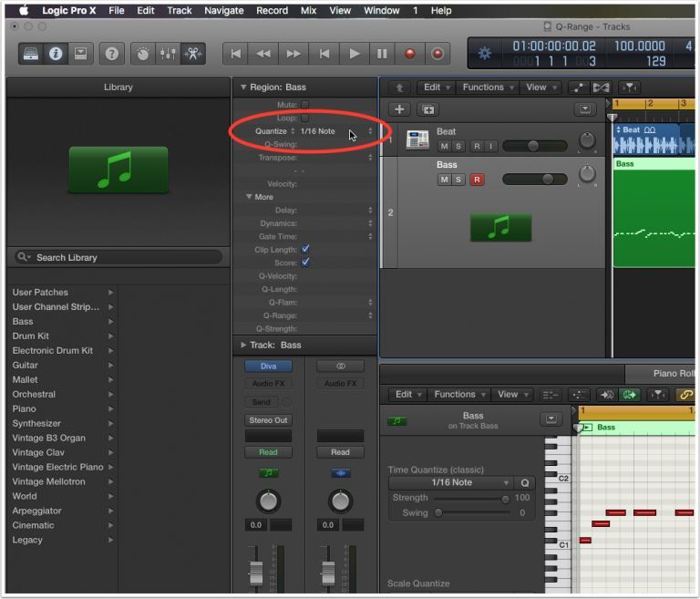
Task: Open the Toolbar toggle icon
Action: [x=81, y=54]
